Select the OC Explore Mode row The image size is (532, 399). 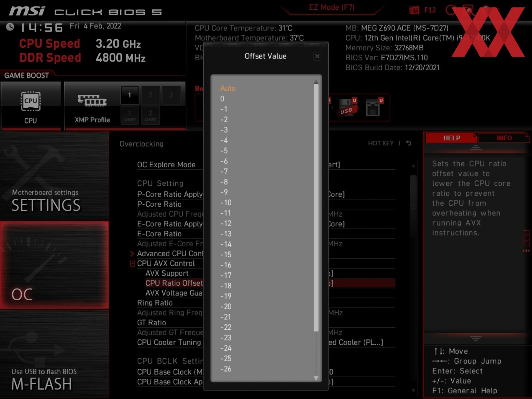pos(266,165)
